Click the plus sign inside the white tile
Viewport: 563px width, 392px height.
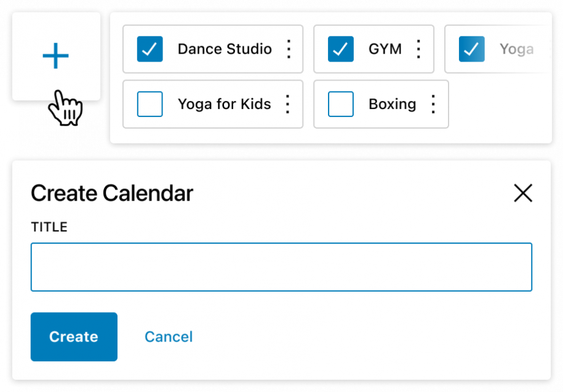[56, 55]
